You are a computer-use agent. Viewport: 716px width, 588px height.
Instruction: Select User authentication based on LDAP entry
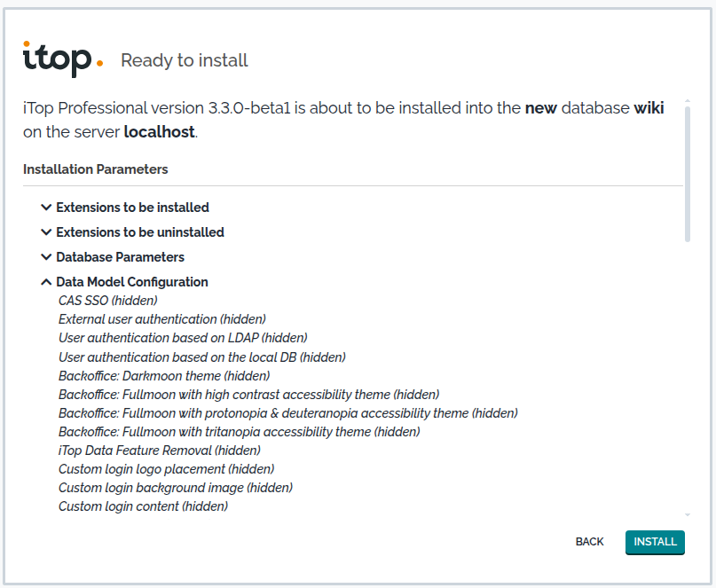183,338
